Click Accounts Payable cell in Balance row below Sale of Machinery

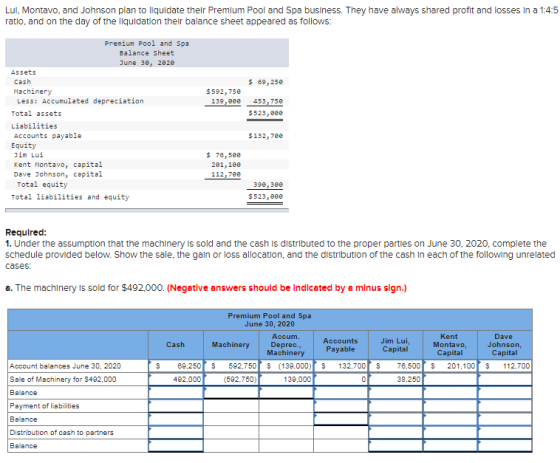coord(341,392)
